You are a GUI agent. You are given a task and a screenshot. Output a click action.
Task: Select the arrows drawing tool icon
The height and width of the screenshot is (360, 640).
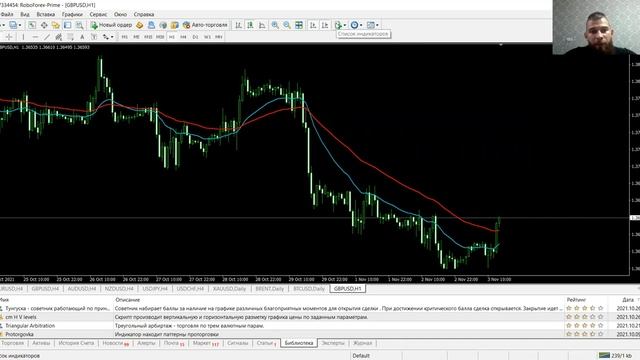tap(106, 37)
